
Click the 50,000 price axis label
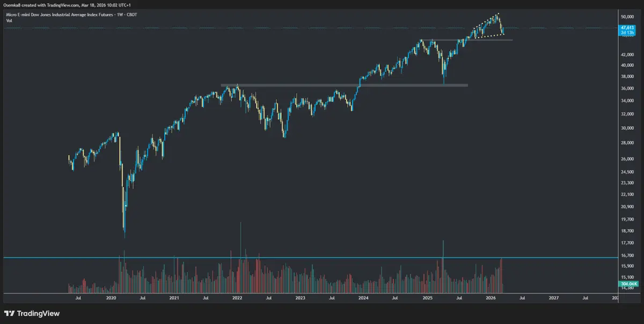click(627, 17)
